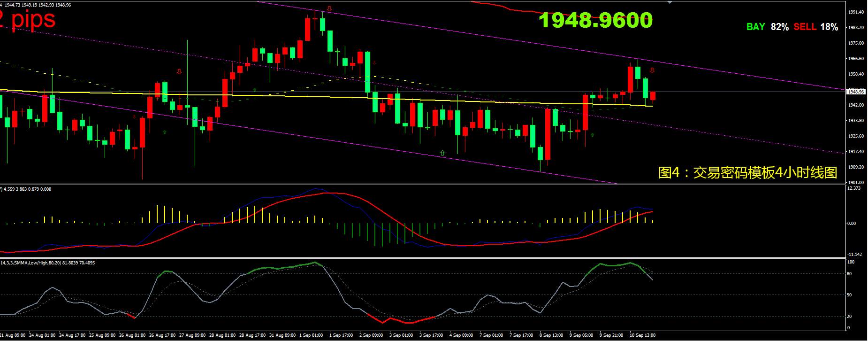Click the Stochastic 50 level label

[850, 295]
